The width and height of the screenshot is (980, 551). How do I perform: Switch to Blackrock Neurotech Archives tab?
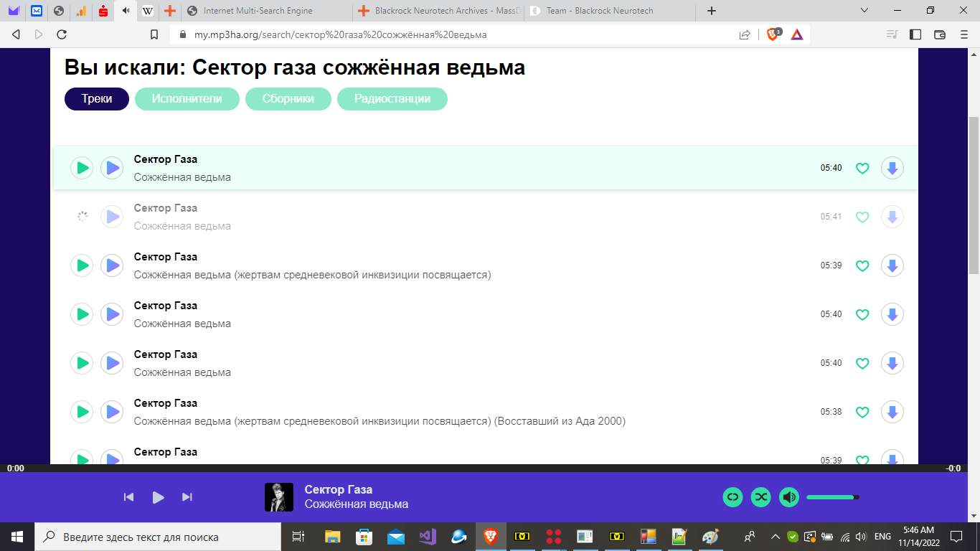[x=440, y=11]
